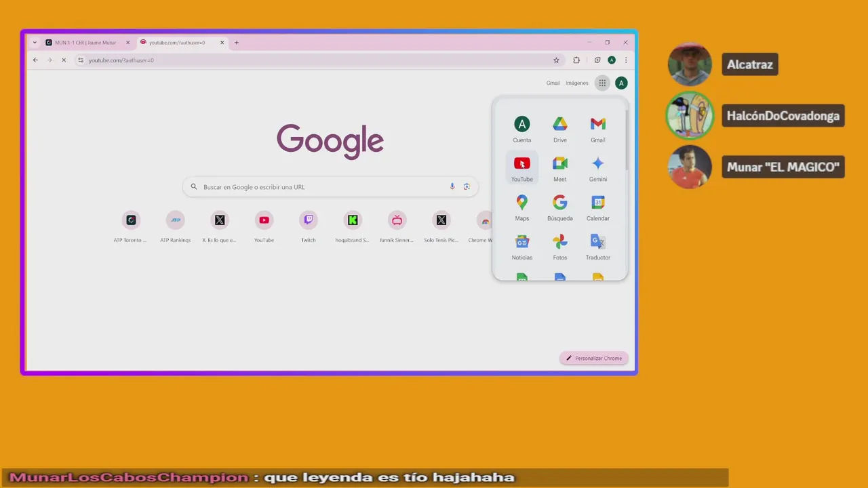The height and width of the screenshot is (488, 868).
Task: Click the HalcónDoCovadonga name label
Action: click(783, 116)
